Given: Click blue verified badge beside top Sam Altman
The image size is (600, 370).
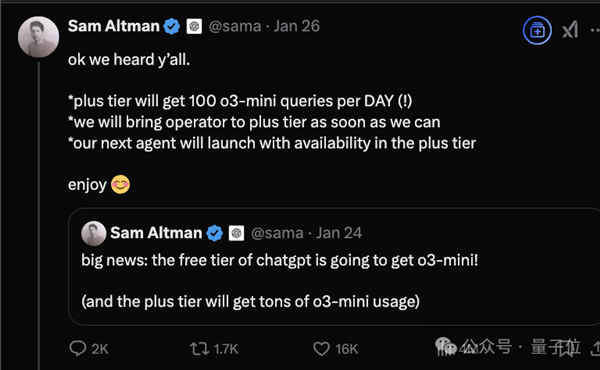Looking at the screenshot, I should click(171, 26).
